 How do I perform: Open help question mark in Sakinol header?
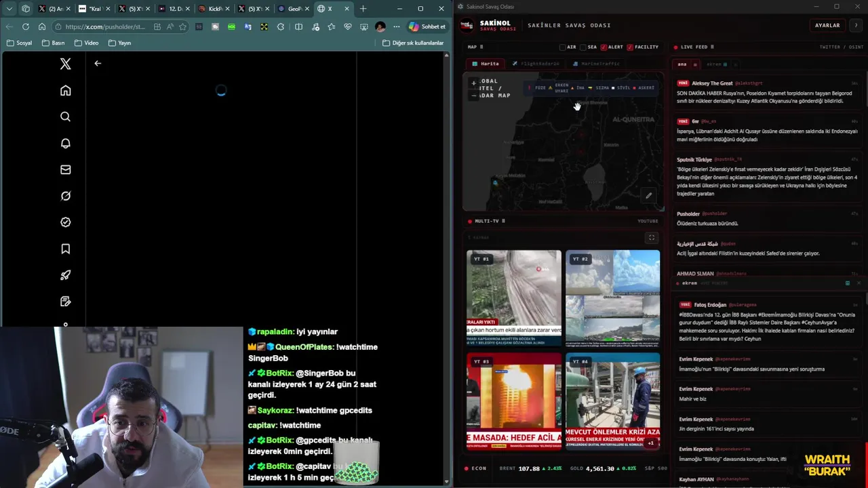coord(856,25)
